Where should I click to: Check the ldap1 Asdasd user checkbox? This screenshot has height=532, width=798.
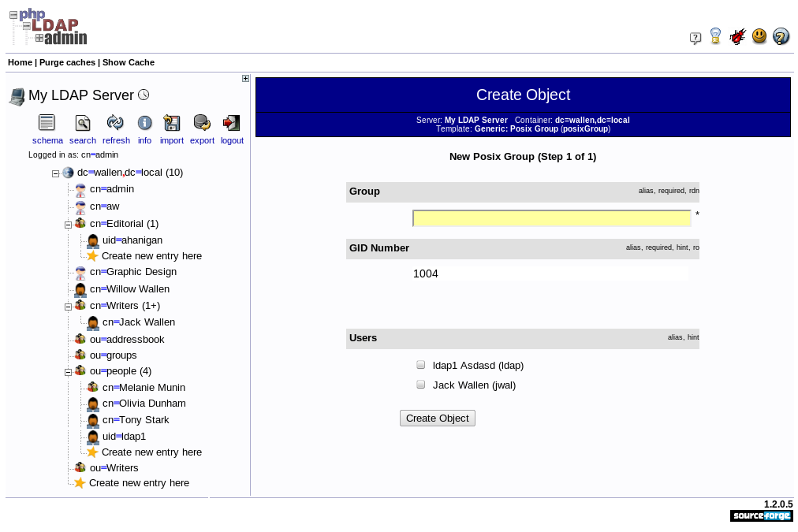coord(421,365)
